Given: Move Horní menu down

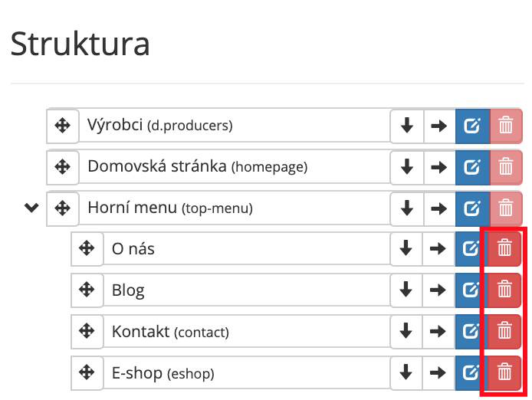Looking at the screenshot, I should pyautogui.click(x=407, y=208).
